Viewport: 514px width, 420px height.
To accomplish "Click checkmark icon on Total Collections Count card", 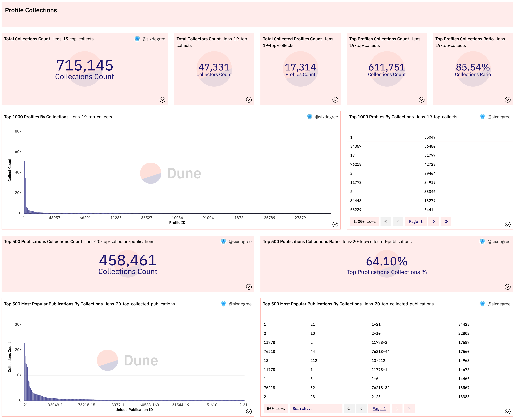I will pos(162,100).
